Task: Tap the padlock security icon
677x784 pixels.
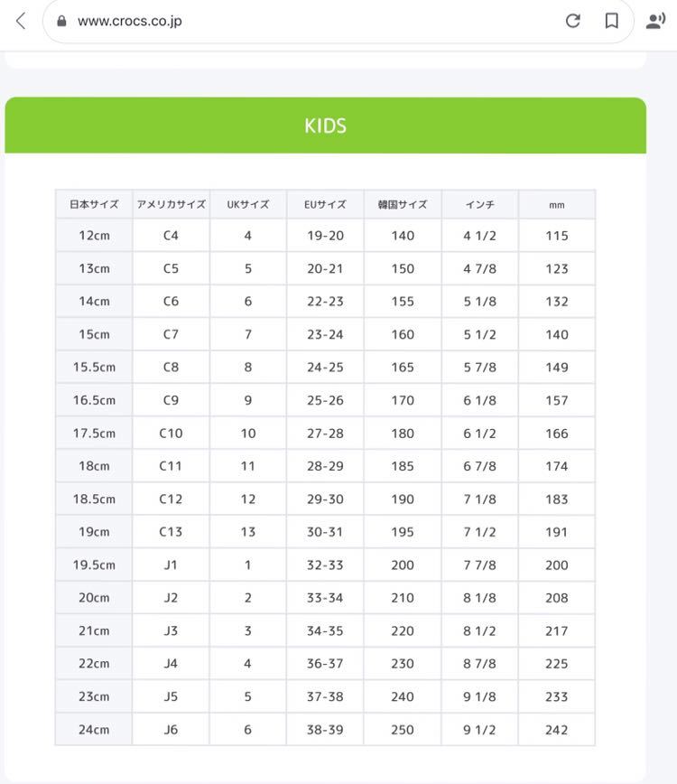Action: 61,21
